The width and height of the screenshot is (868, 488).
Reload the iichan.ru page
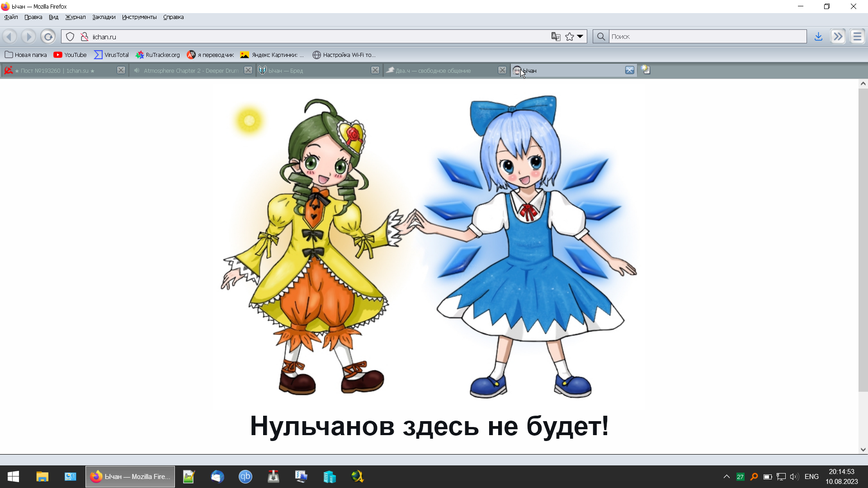48,37
